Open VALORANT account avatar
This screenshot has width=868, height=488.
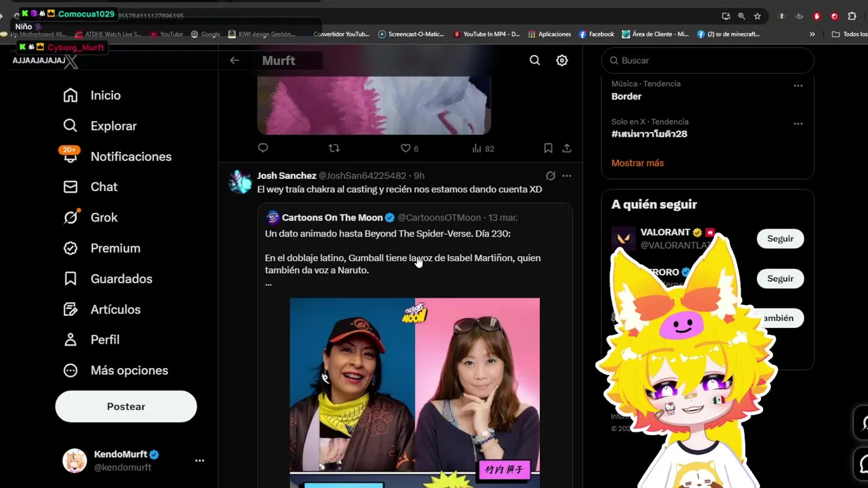click(623, 239)
